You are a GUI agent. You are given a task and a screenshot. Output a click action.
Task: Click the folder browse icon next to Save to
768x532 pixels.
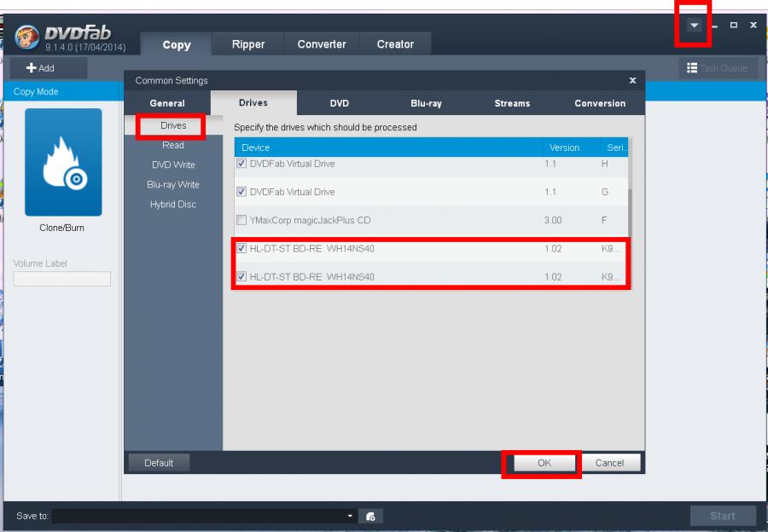pyautogui.click(x=371, y=517)
